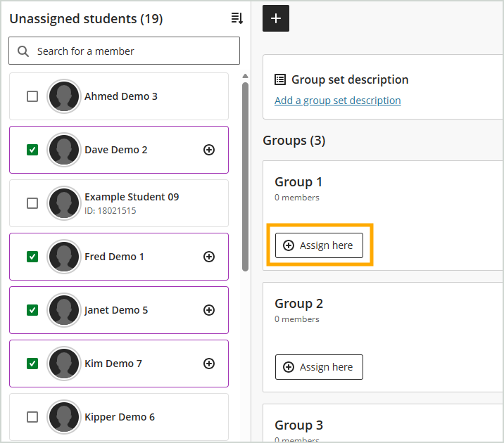Click the plus icon beside Janet Demo 5
The height and width of the screenshot is (443, 504).
coord(209,310)
